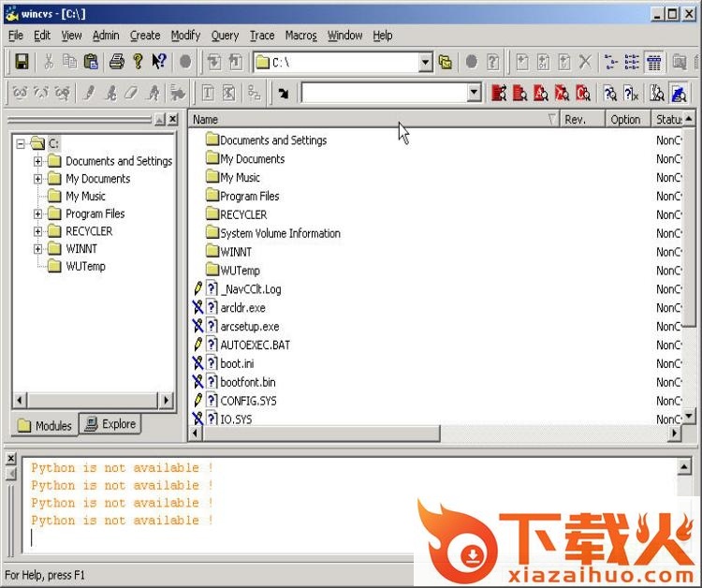Click the pencil edit icon in second toolbar
The width and height of the screenshot is (702, 588).
click(x=89, y=93)
